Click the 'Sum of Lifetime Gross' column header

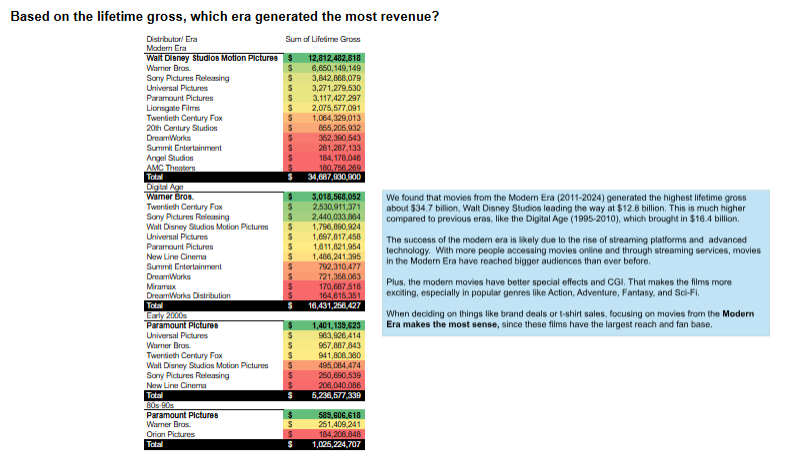coord(323,39)
